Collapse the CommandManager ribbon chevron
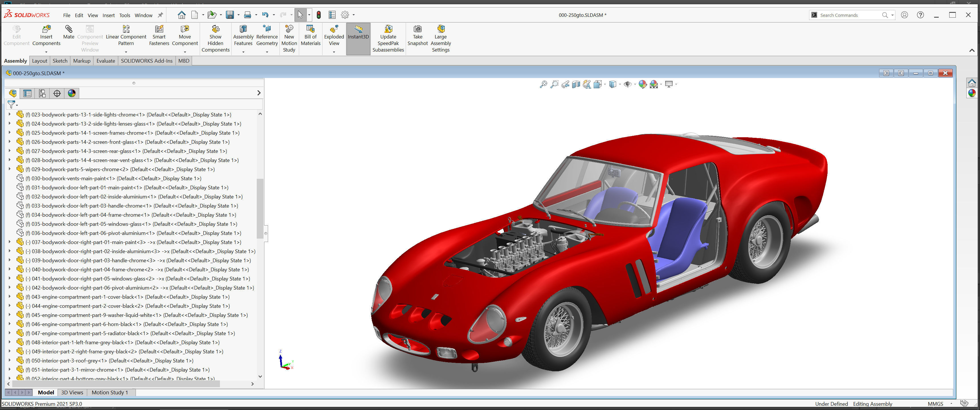The width and height of the screenshot is (980, 410). (972, 51)
